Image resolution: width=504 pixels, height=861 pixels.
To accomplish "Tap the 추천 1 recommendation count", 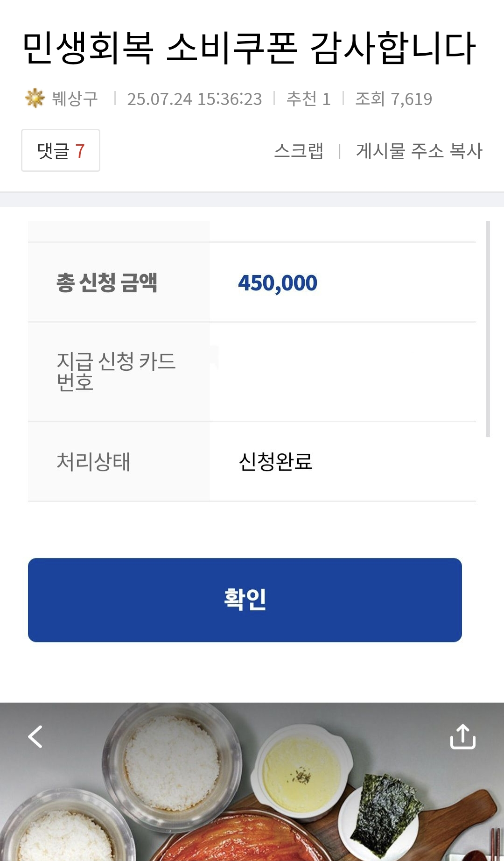I will click(x=308, y=99).
